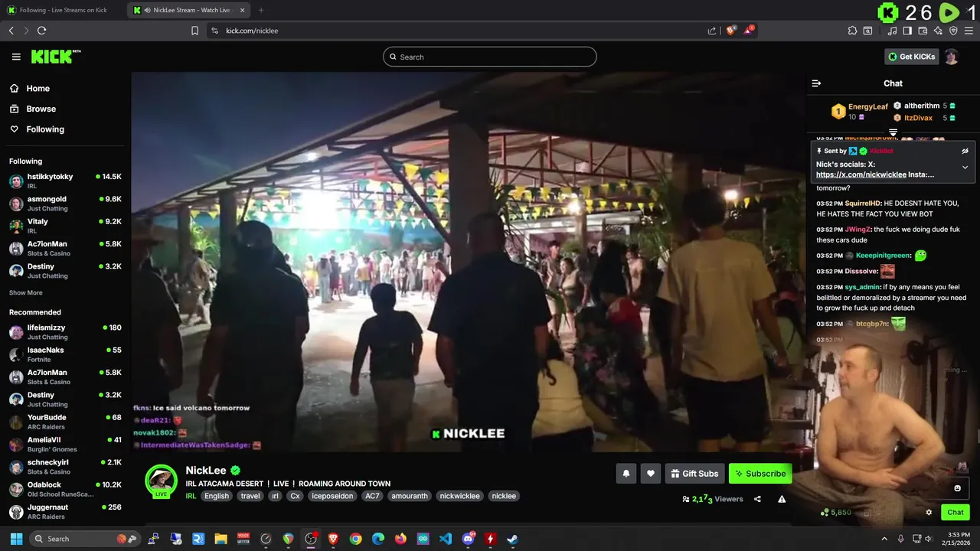This screenshot has height=551, width=980.
Task: Collapse chat panel using arrow icon
Action: pyautogui.click(x=816, y=83)
